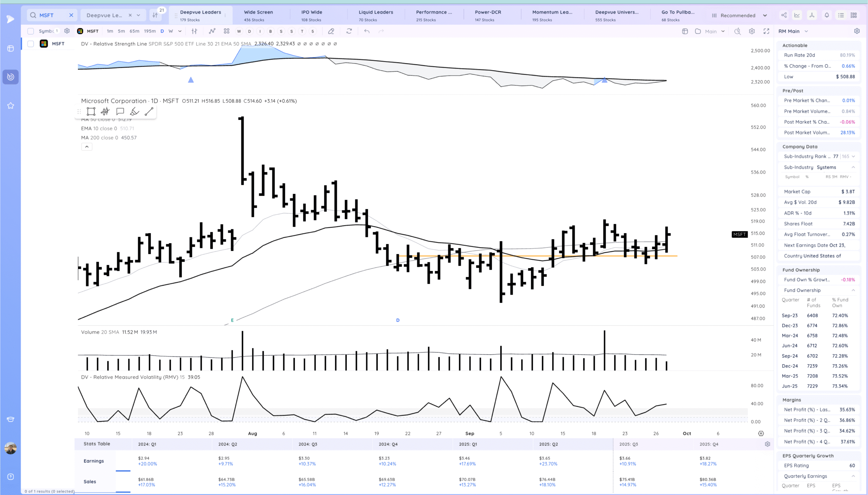Click the undo arrow in chart toolbar
Viewport: 868px width, 495px height.
coord(367,31)
